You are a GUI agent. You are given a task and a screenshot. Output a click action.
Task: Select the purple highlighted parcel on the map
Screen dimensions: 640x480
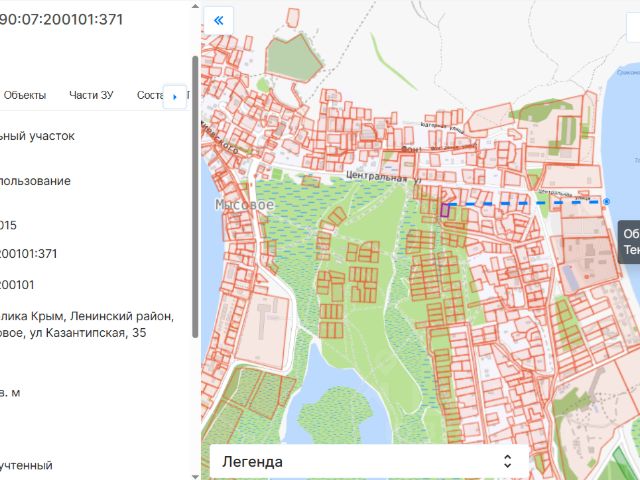[444, 210]
